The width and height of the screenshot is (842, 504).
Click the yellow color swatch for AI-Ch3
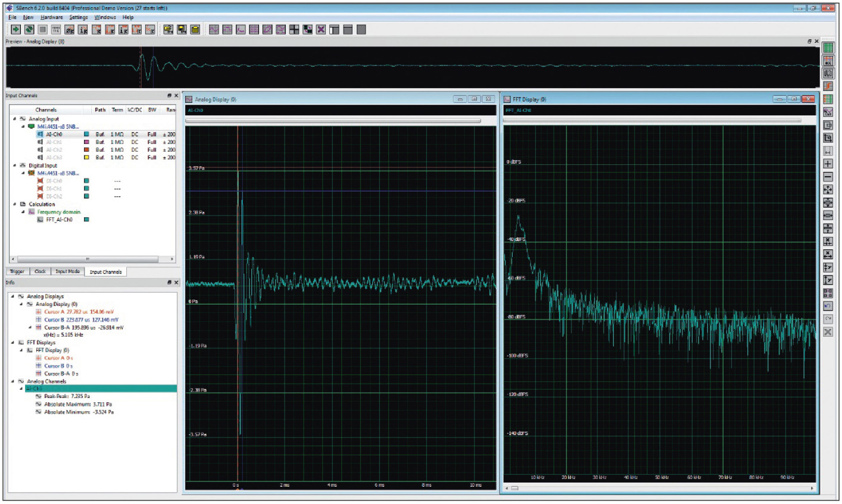pos(86,158)
